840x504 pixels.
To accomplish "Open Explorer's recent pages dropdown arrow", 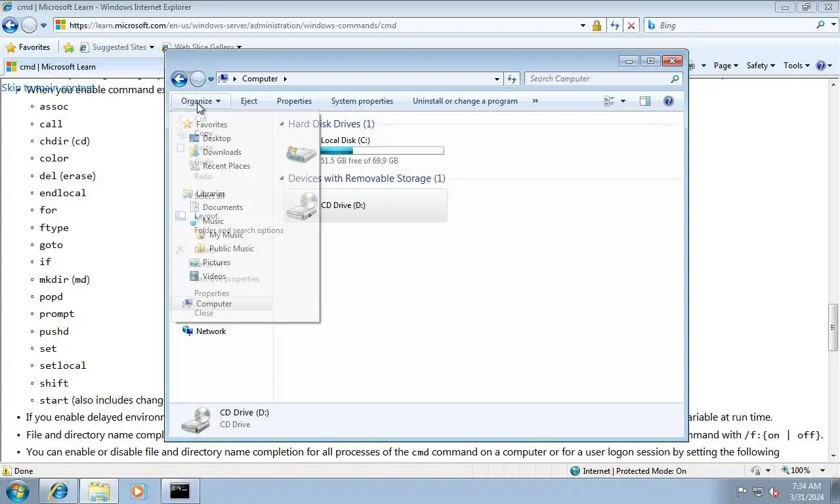I will [211, 79].
